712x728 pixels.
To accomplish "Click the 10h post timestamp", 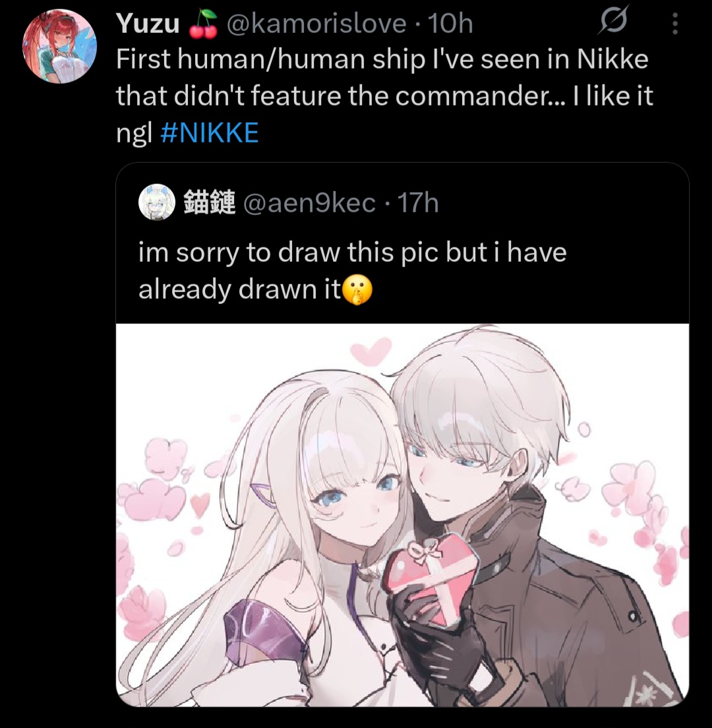I will 450,23.
